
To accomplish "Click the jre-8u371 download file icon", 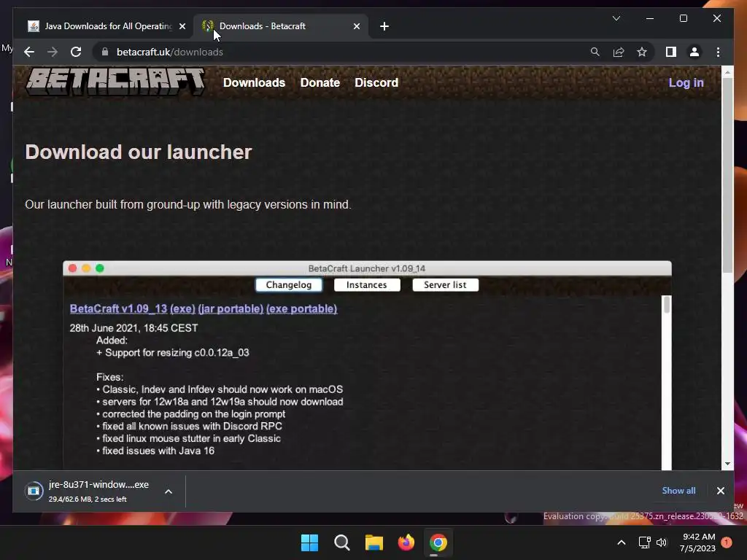I will pyautogui.click(x=34, y=491).
